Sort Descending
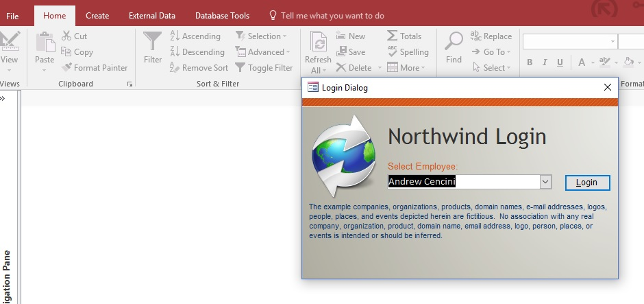This screenshot has height=304, width=644. click(197, 52)
